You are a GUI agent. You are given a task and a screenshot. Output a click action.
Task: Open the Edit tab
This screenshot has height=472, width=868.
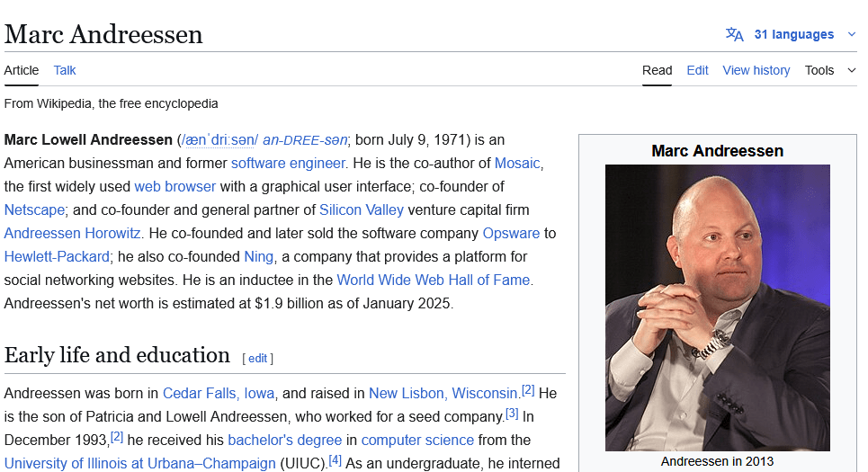click(697, 70)
